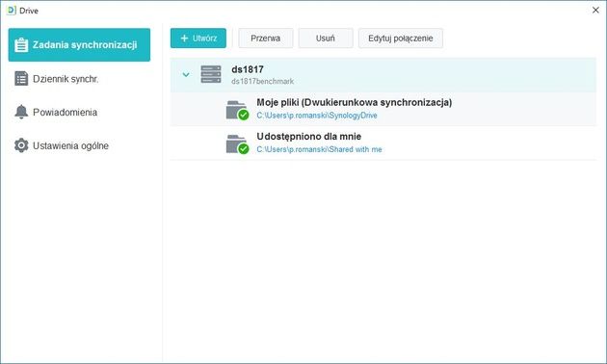Image resolution: width=607 pixels, height=364 pixels.
Task: Click the log list icon beside Dziennik synchr.
Action: click(21, 79)
